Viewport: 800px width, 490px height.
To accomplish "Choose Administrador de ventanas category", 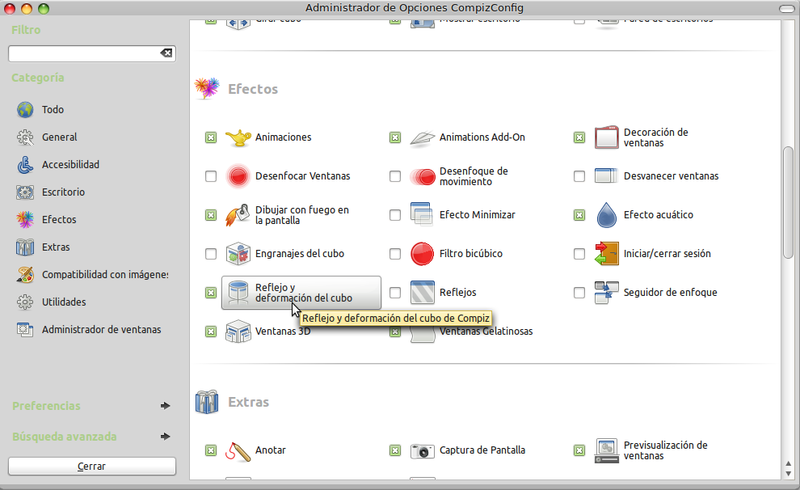I will coord(100,329).
